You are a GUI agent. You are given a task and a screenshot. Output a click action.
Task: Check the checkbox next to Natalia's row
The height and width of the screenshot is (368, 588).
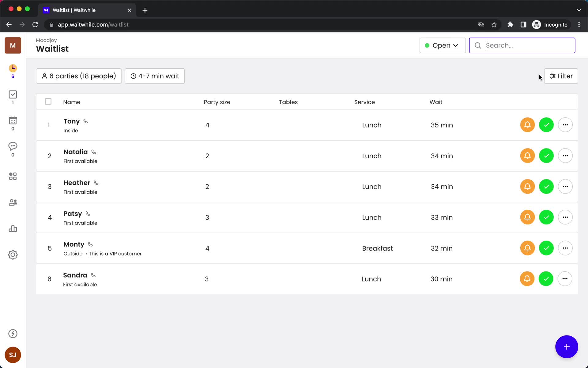click(48, 155)
